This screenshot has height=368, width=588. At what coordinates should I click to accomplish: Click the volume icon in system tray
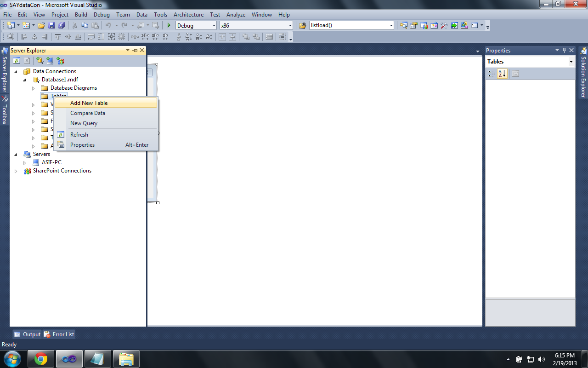[542, 359]
